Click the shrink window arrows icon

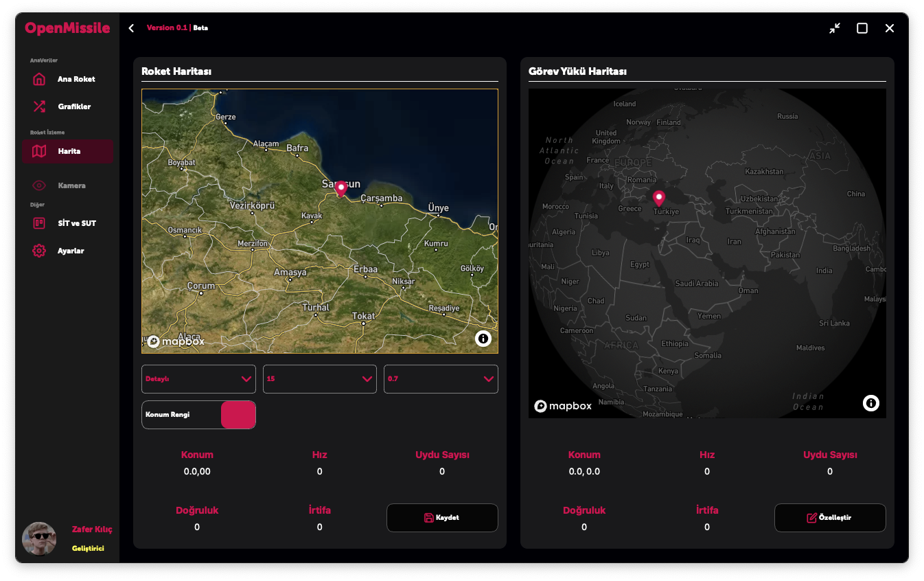[834, 28]
